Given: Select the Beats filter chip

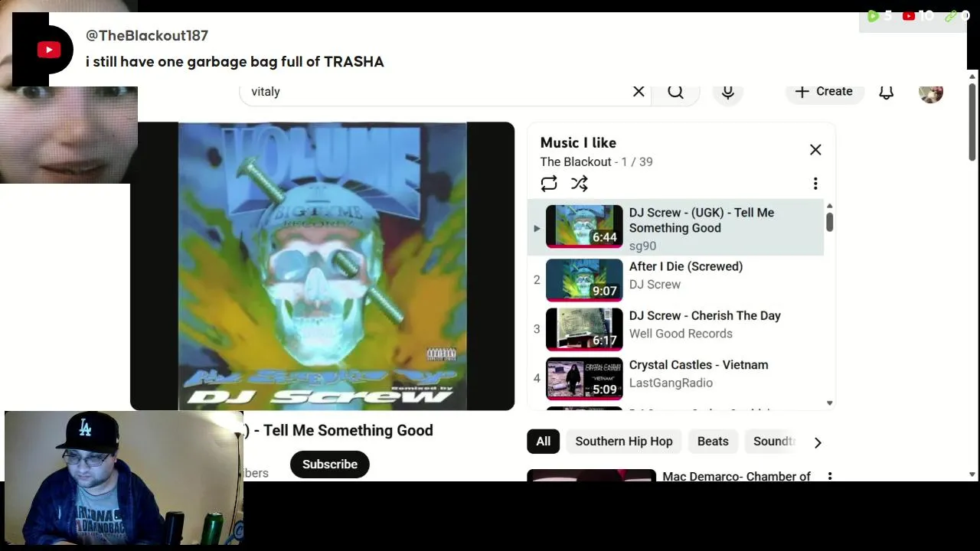Looking at the screenshot, I should [713, 442].
